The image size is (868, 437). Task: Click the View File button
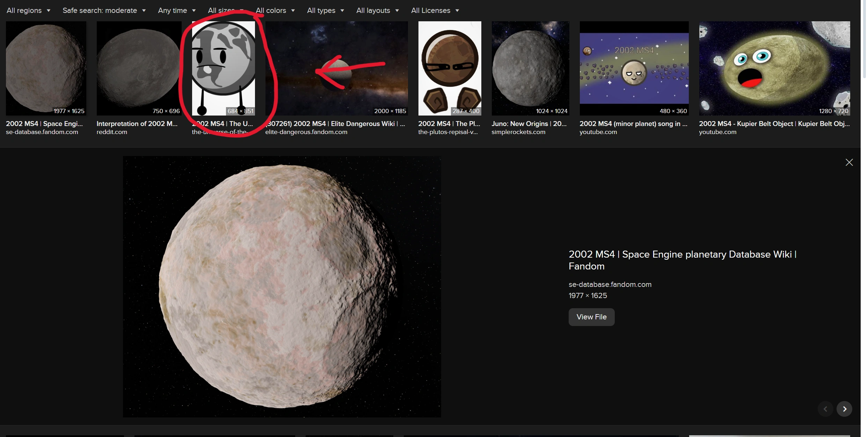click(x=591, y=317)
